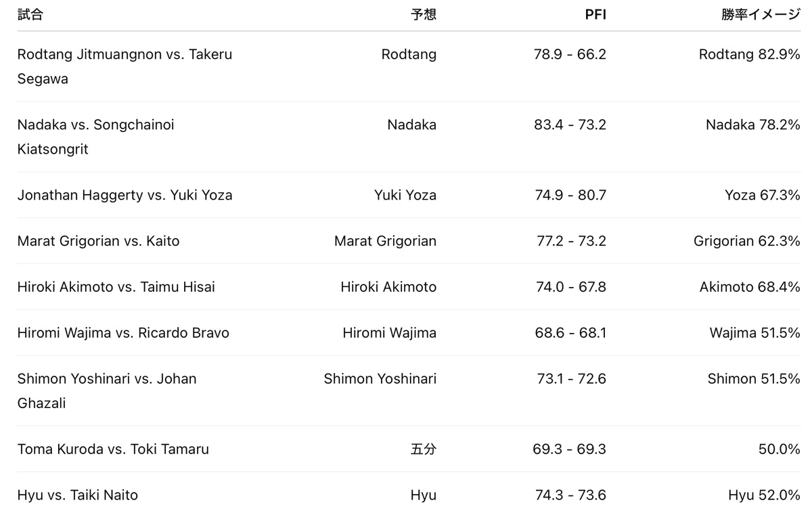Click the 予想 column header
This screenshot has height=513, width=812.
click(424, 15)
